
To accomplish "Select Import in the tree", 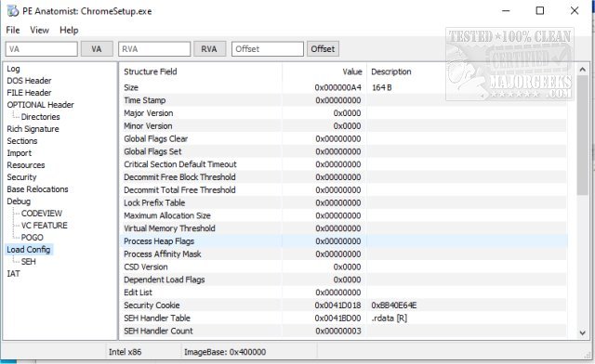I will click(19, 153).
